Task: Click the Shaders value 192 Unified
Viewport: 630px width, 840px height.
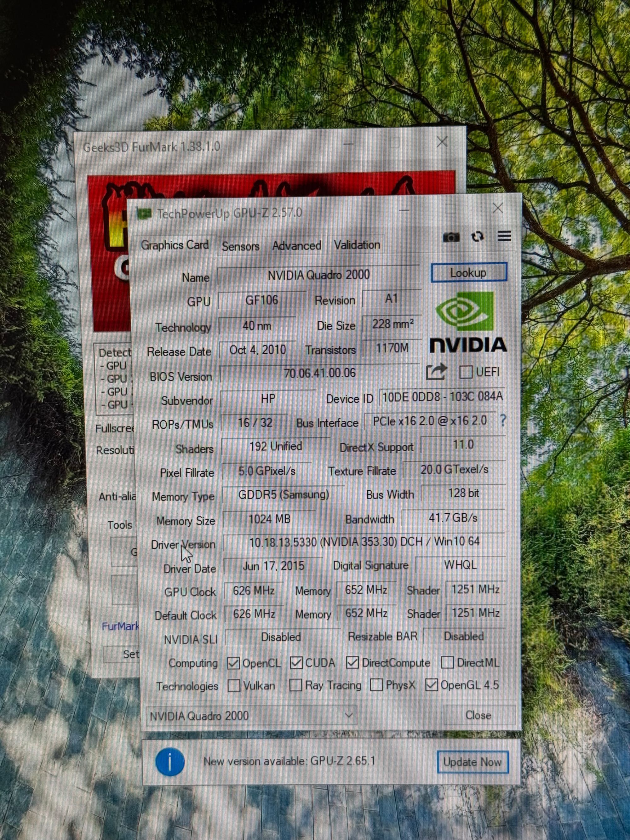Action: coord(276,447)
